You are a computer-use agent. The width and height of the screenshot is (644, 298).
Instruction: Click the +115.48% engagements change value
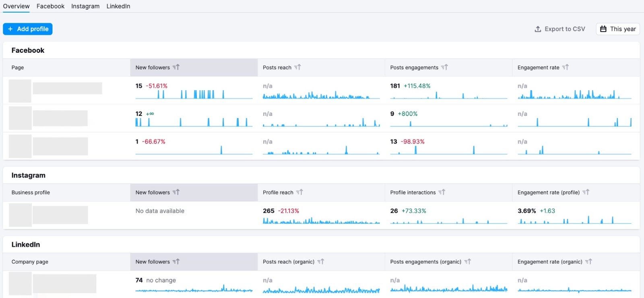click(417, 86)
